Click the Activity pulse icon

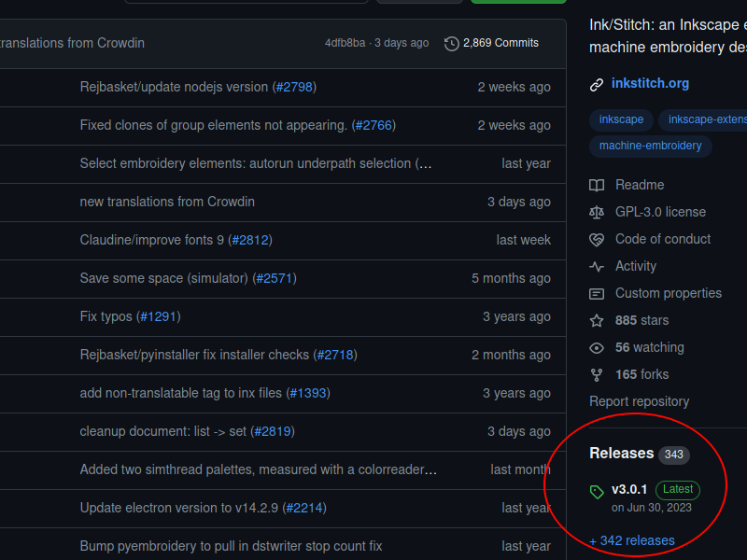[x=597, y=267]
